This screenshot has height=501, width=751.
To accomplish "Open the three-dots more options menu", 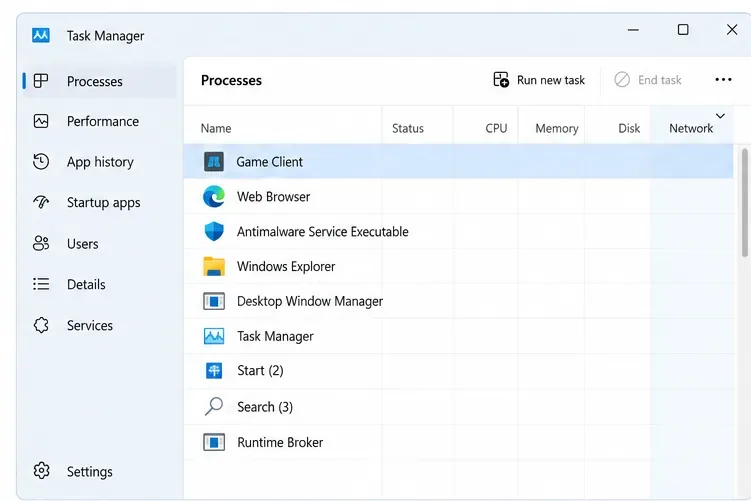I will [723, 80].
